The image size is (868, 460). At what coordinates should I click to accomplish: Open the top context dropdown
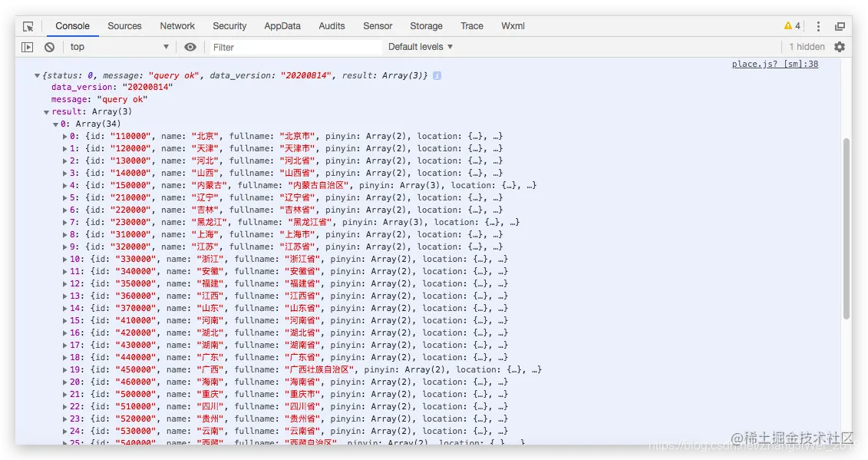(119, 47)
